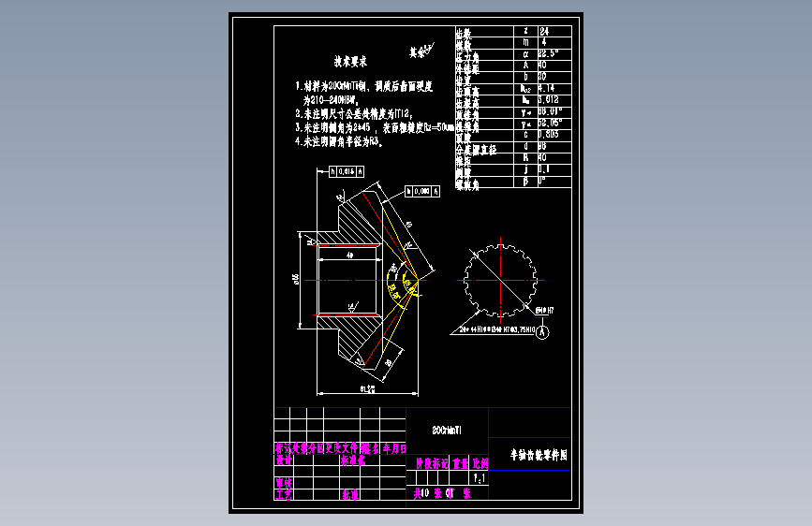
Task: Click technical note line '2.未注明尺寸公差' with IT12
Action: click(x=354, y=114)
